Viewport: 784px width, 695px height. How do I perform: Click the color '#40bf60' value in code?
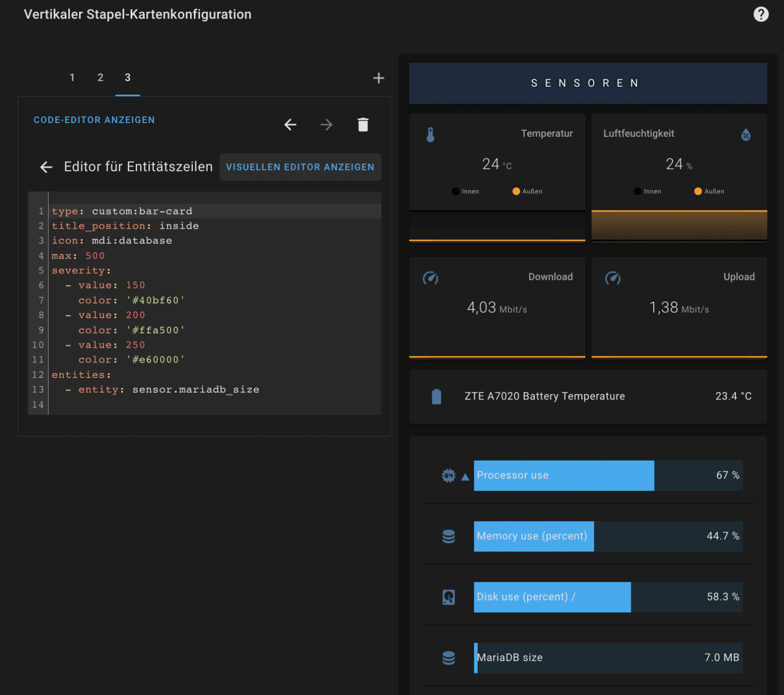(156, 300)
